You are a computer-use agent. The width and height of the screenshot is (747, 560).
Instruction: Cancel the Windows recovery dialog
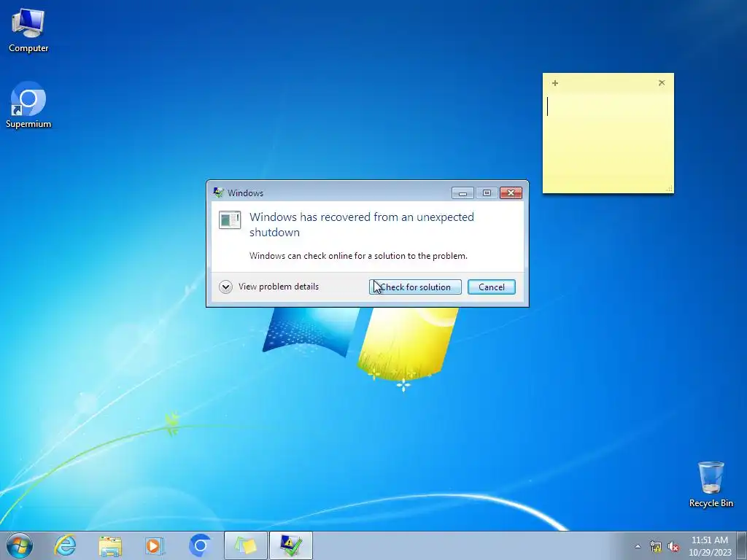(492, 287)
